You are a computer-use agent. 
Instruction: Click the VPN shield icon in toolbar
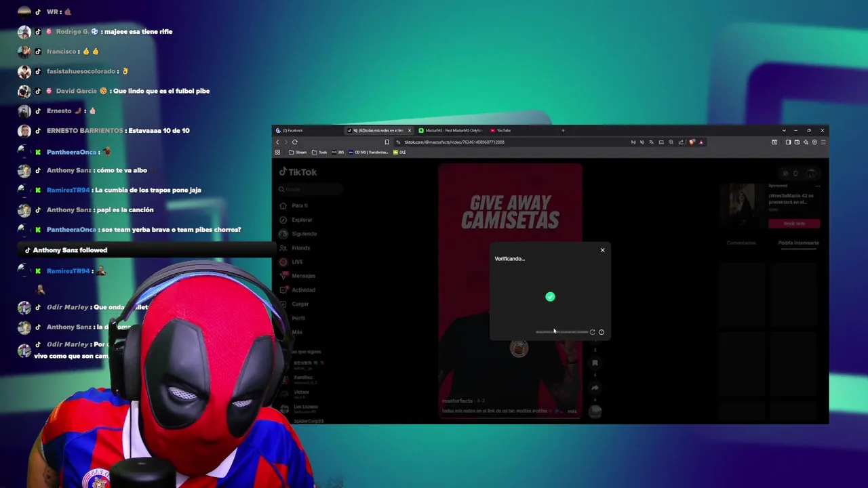click(x=814, y=142)
